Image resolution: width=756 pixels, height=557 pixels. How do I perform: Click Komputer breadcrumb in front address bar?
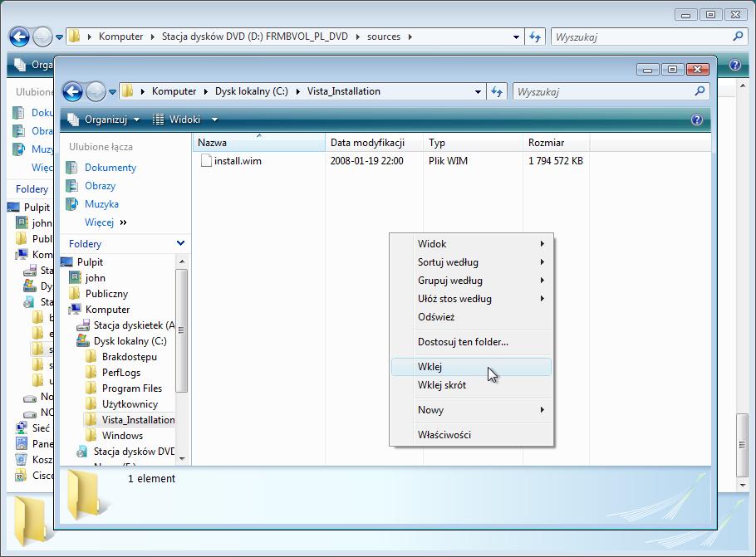click(174, 91)
